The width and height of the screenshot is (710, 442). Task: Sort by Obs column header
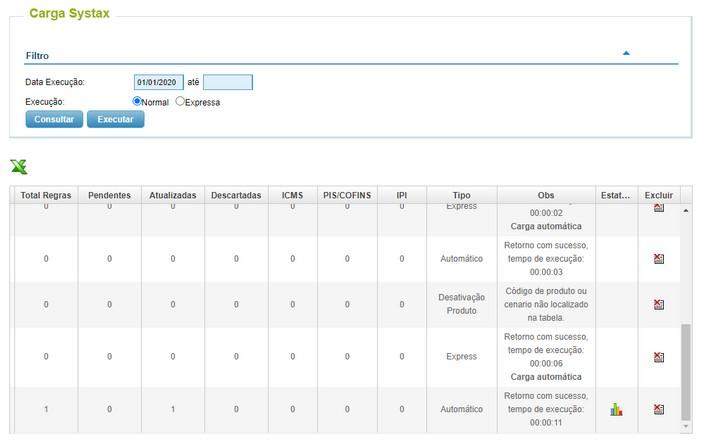546,195
